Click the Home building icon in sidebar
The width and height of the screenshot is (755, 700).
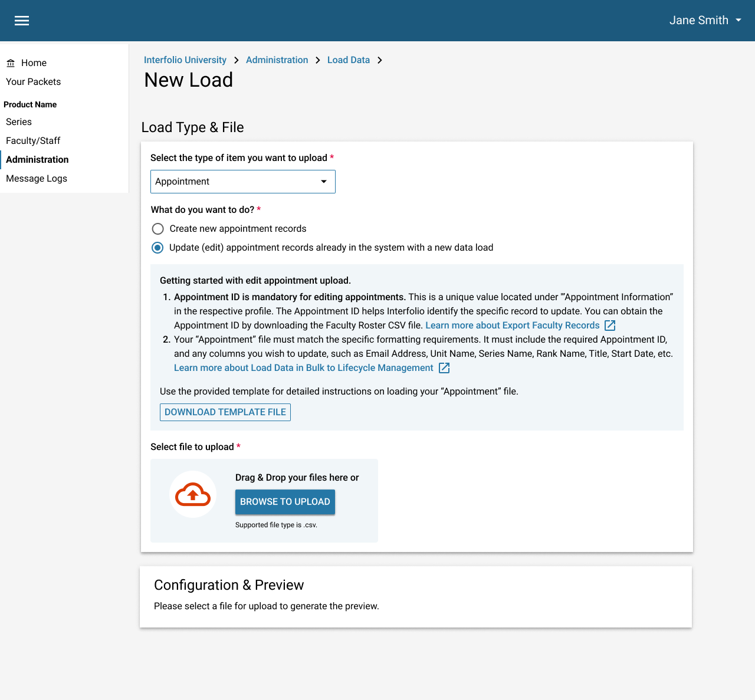pyautogui.click(x=11, y=63)
